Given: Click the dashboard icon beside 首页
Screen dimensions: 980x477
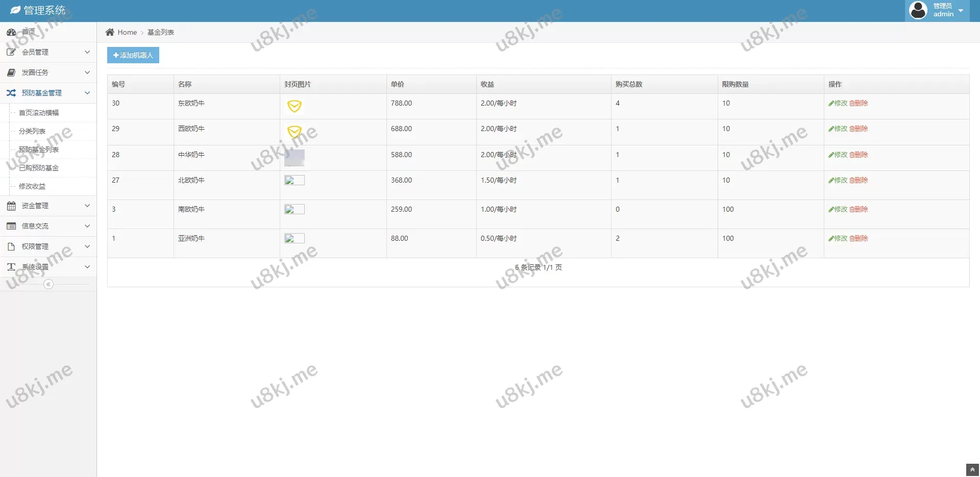Looking at the screenshot, I should pyautogui.click(x=11, y=32).
